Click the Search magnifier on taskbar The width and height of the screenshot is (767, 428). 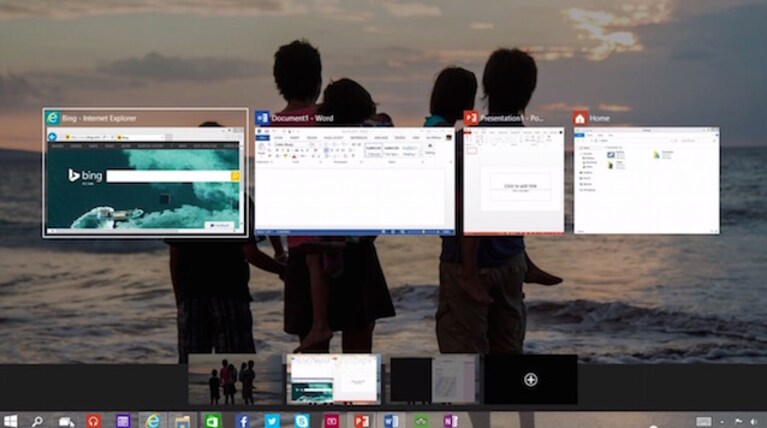[x=37, y=421]
